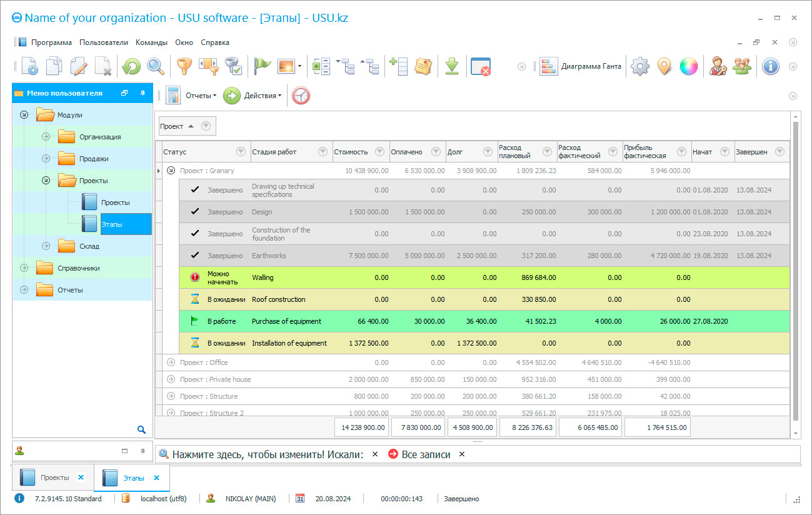This screenshot has height=515, width=812.
Task: Open Диаграмма Ганта chart
Action: coord(581,66)
